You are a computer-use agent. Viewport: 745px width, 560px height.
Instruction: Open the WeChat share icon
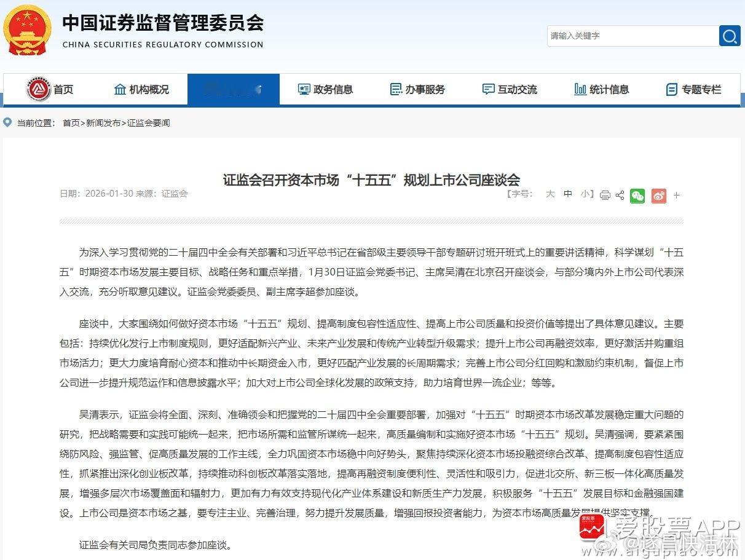(x=637, y=195)
